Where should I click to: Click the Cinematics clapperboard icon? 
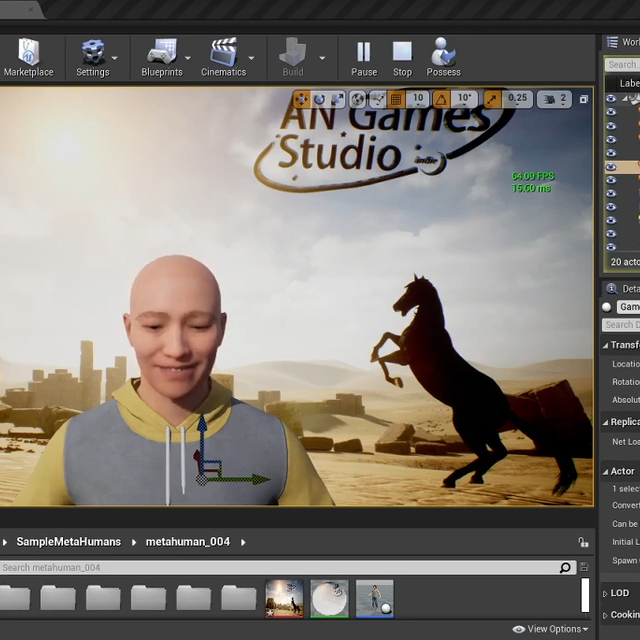click(x=223, y=57)
